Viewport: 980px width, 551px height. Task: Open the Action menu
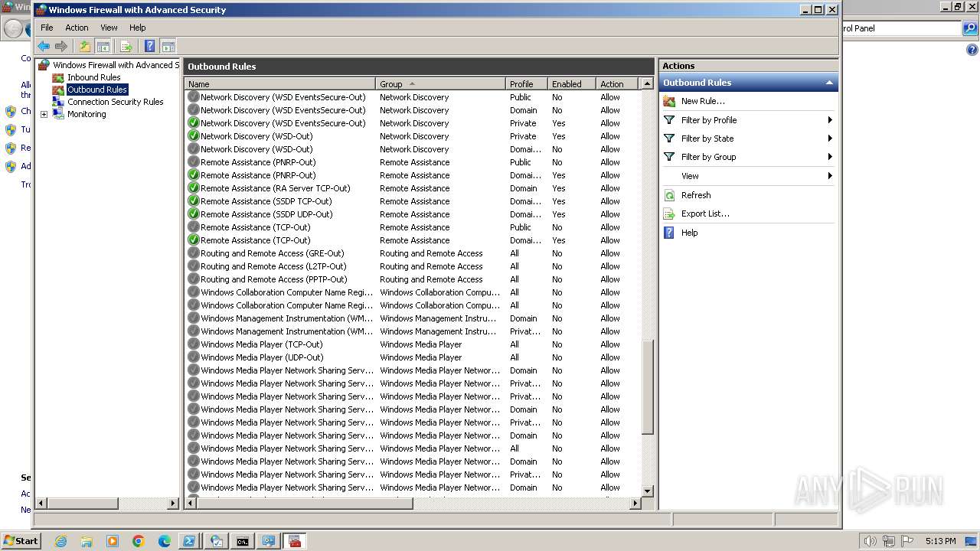tap(77, 28)
